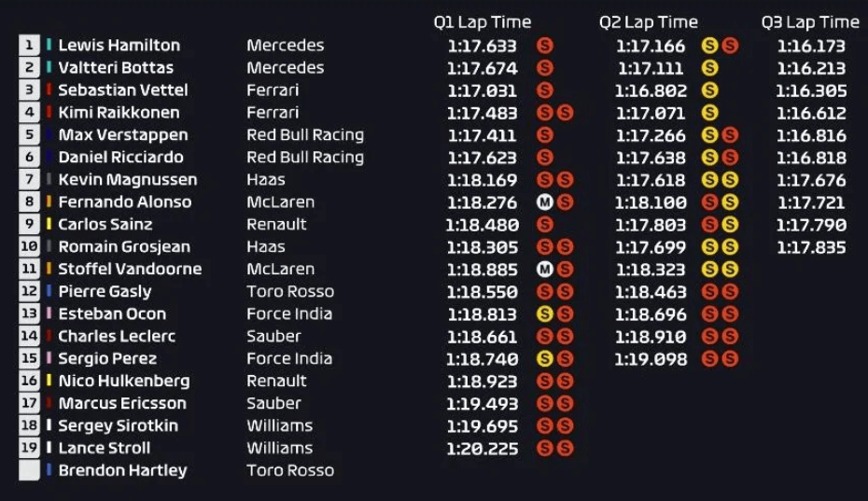This screenshot has height=501, width=868.
Task: Select the position 19 box
Action: (29, 448)
